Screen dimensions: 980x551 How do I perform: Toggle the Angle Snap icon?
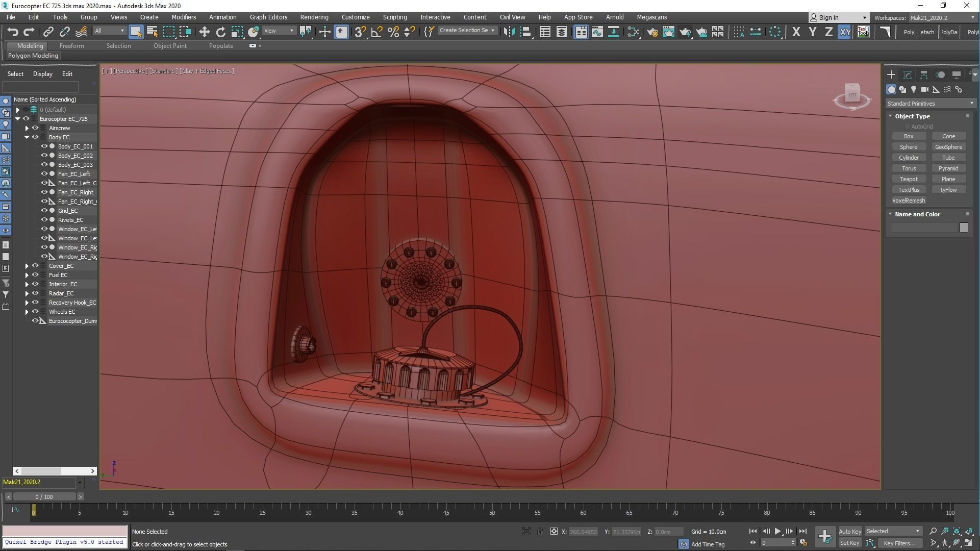point(376,32)
